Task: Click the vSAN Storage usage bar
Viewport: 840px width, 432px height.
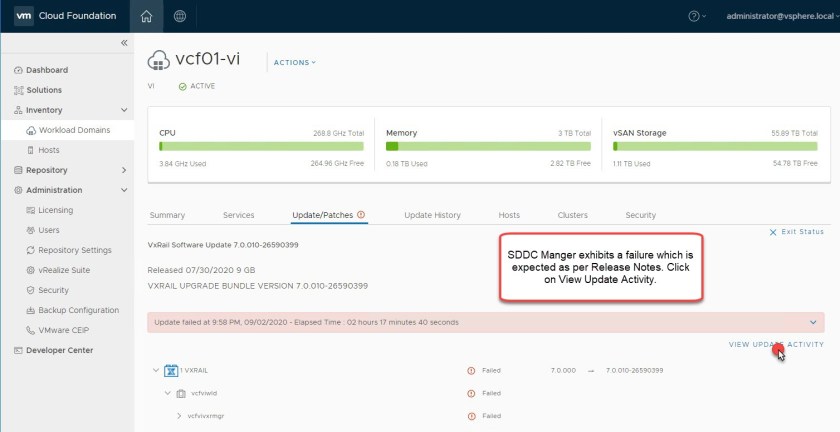Action: [x=715, y=146]
